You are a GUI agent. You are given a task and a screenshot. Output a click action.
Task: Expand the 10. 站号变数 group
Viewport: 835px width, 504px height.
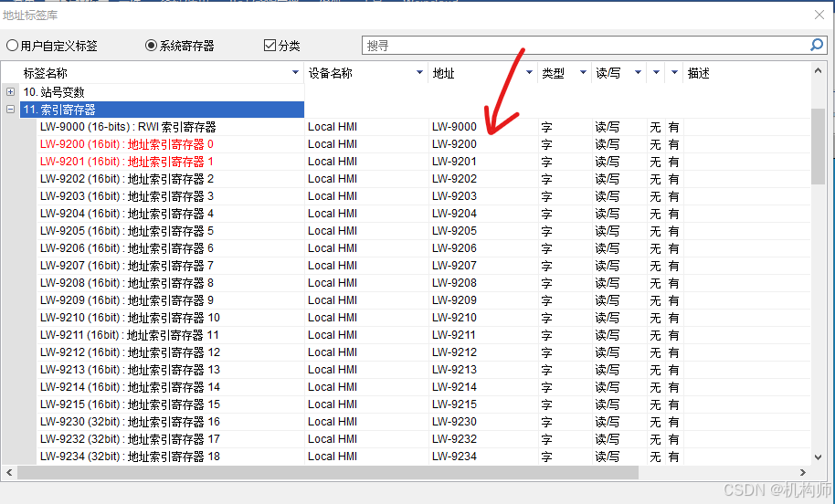(x=10, y=91)
